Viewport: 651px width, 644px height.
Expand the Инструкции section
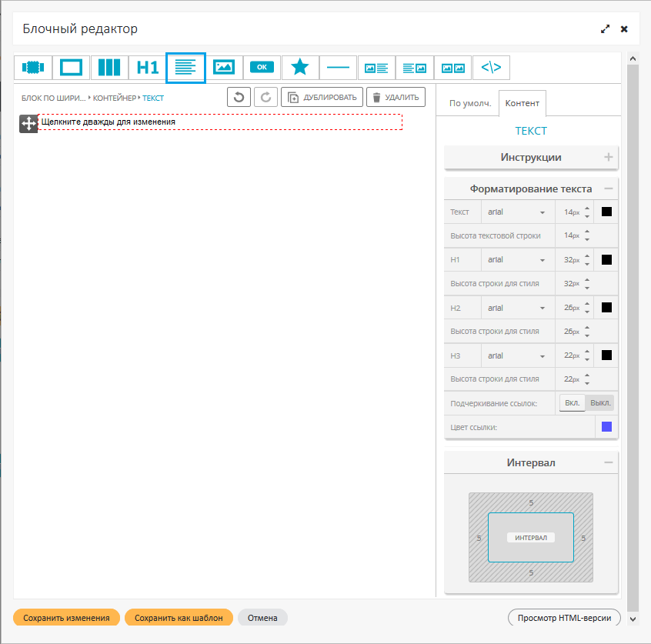tap(609, 157)
